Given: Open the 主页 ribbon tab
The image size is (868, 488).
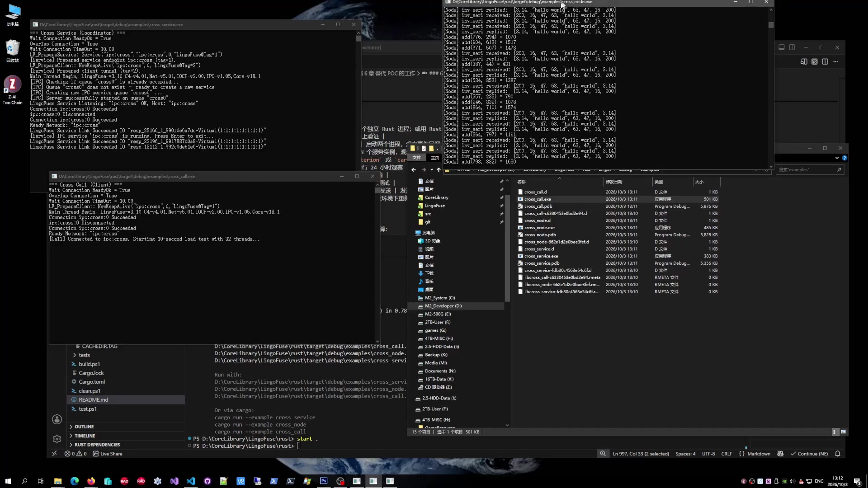Looking at the screenshot, I should click(435, 158).
